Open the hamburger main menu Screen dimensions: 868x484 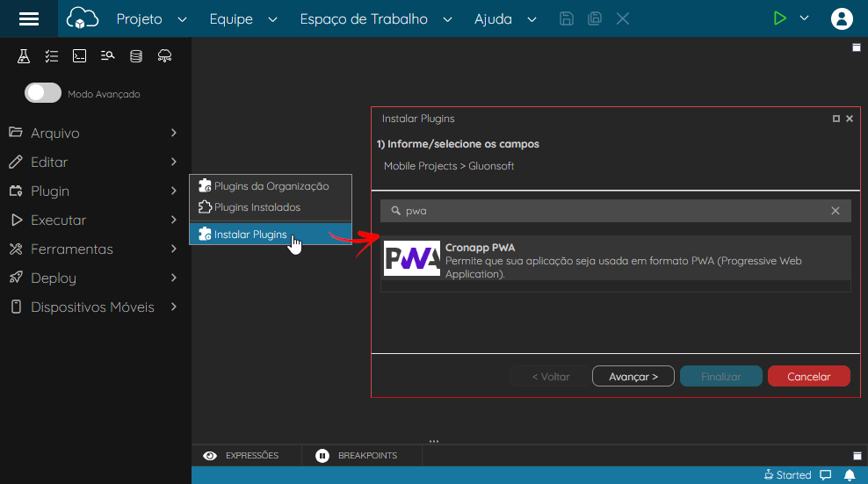point(29,18)
